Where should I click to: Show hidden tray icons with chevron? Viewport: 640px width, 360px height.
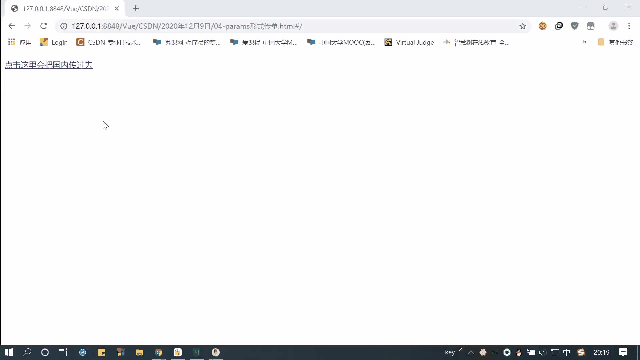tap(471, 352)
